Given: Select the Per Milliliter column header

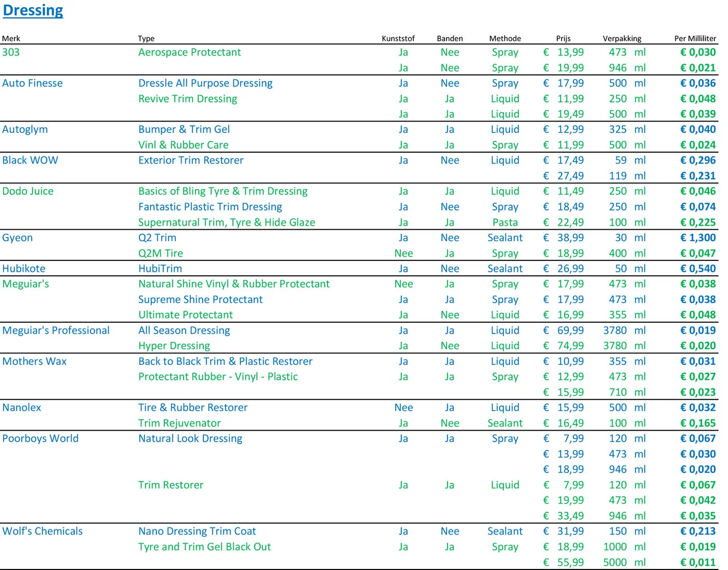Looking at the screenshot, I should pyautogui.click(x=695, y=38).
